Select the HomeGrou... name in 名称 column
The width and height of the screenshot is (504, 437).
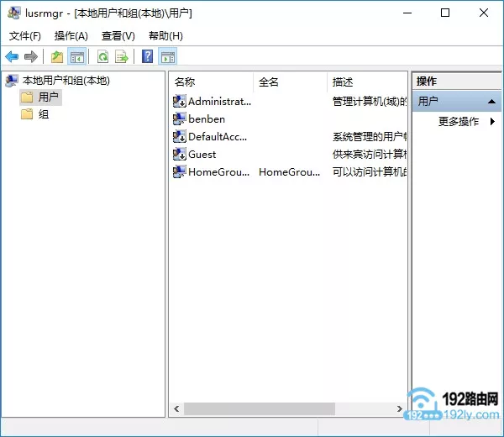point(219,172)
